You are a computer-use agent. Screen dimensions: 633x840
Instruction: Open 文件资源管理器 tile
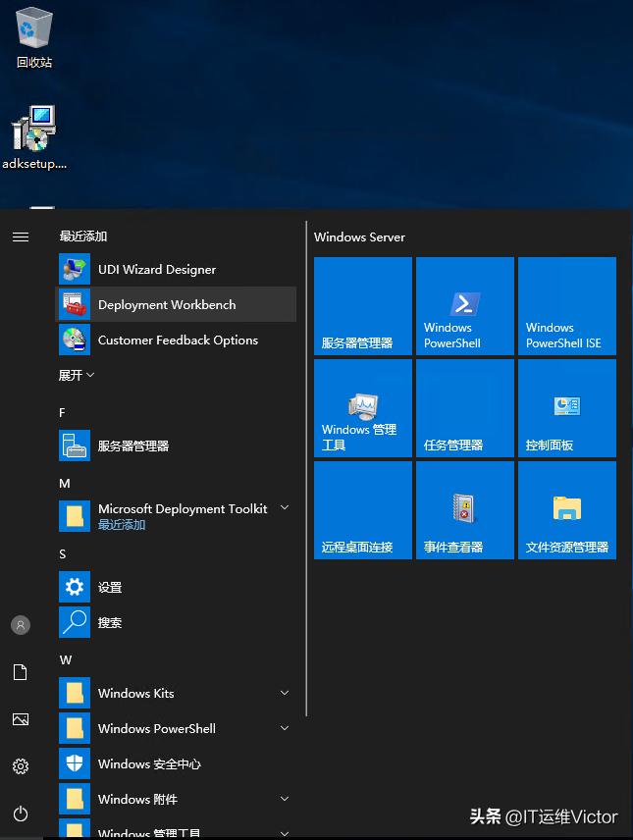pos(567,510)
